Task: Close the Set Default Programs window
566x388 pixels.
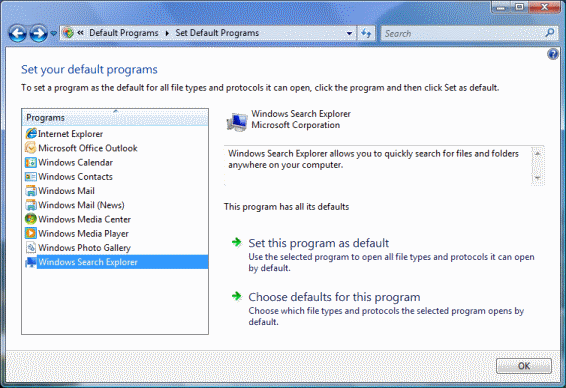Action: (x=545, y=7)
